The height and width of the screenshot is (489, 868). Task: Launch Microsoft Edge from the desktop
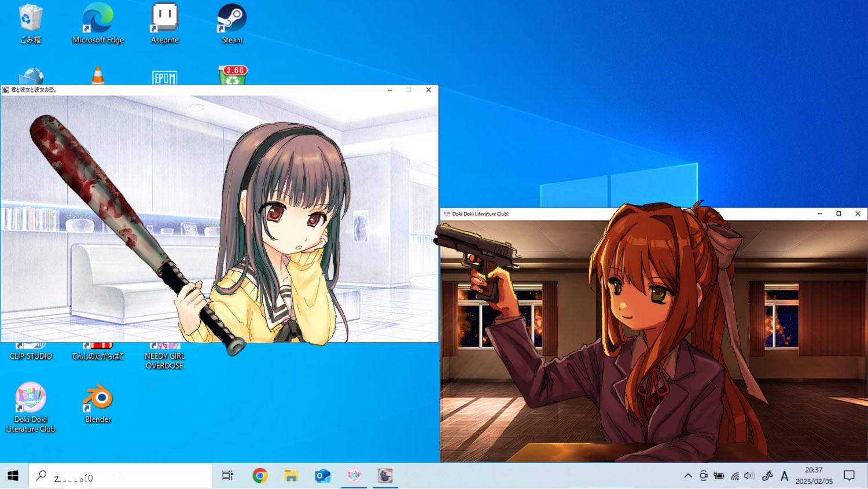coord(98,24)
